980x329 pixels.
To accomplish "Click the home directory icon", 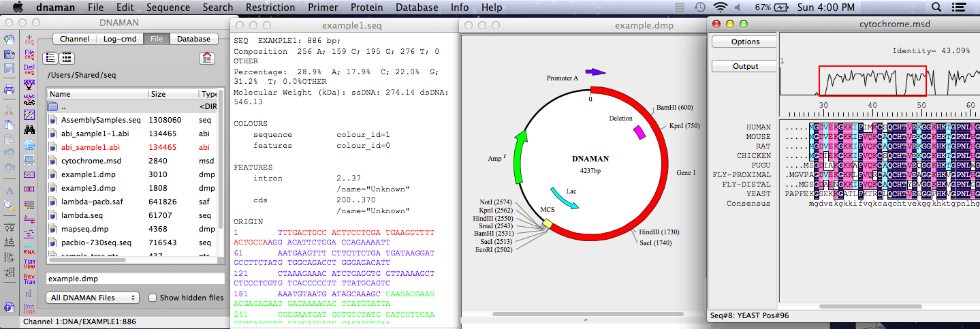I will click(x=207, y=58).
